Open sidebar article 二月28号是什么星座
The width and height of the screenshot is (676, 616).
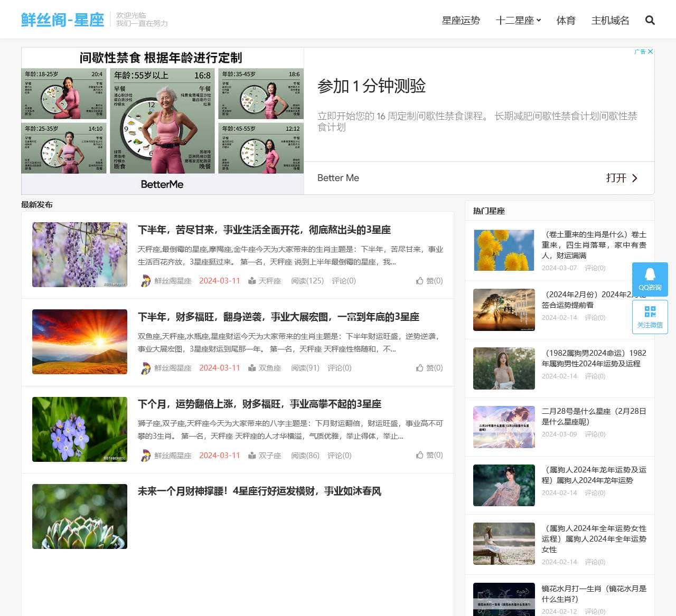tap(594, 416)
